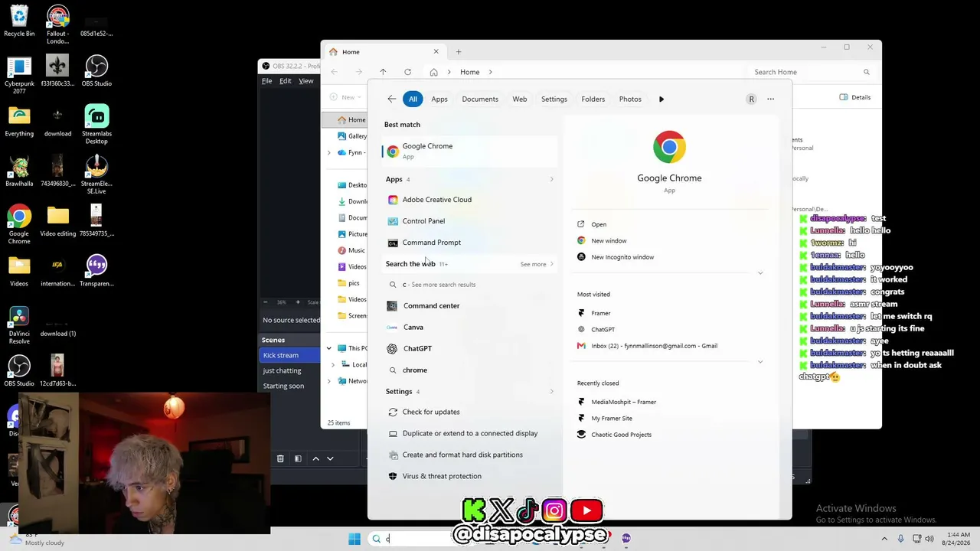Screen dimensions: 980x551
Task: Show hidden system tray icons
Action: [884, 539]
